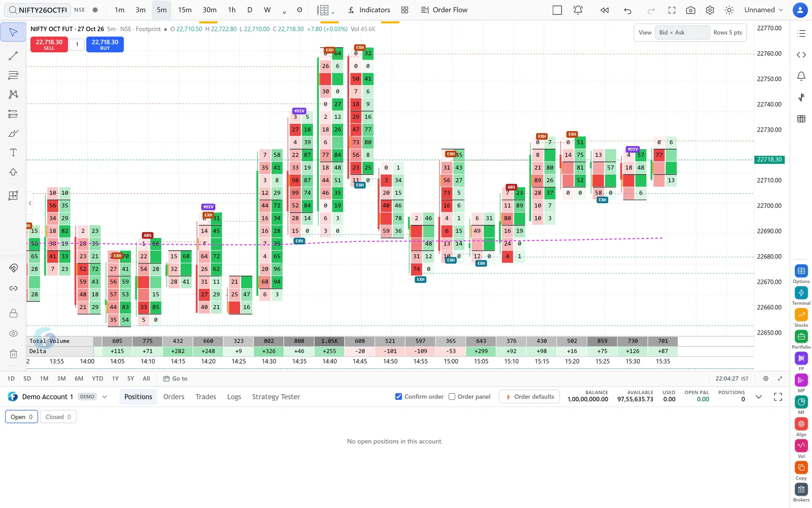Click the Go to date button
812x508 pixels.
[x=176, y=378]
